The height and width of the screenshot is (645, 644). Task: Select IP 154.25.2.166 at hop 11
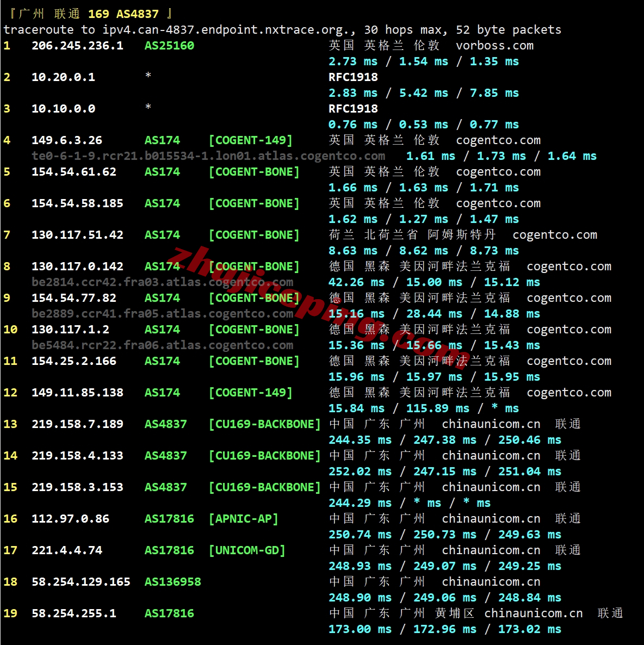(74, 361)
